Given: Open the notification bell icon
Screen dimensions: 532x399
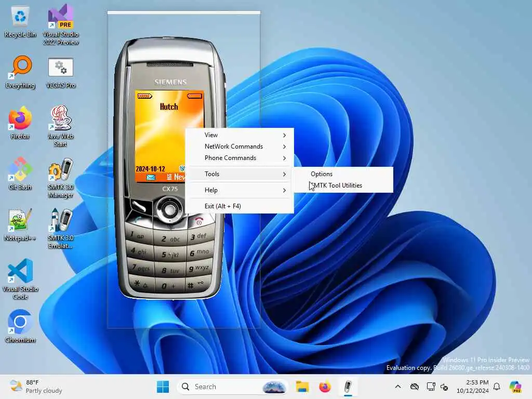Looking at the screenshot, I should coord(497,387).
